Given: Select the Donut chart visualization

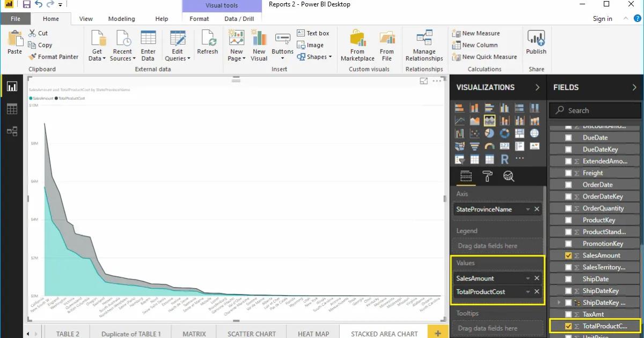Looking at the screenshot, I should [504, 133].
